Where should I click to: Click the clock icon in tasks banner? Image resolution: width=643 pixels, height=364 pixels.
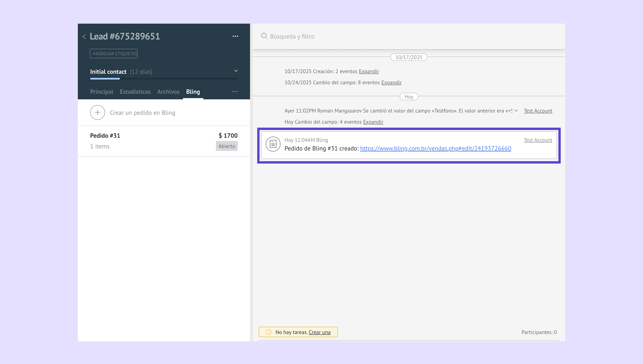(269, 332)
